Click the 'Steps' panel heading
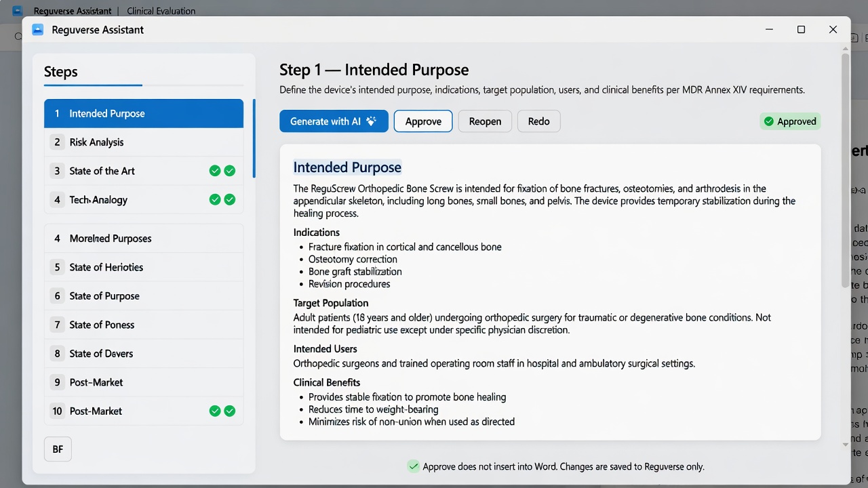This screenshot has width=868, height=488. [x=61, y=72]
